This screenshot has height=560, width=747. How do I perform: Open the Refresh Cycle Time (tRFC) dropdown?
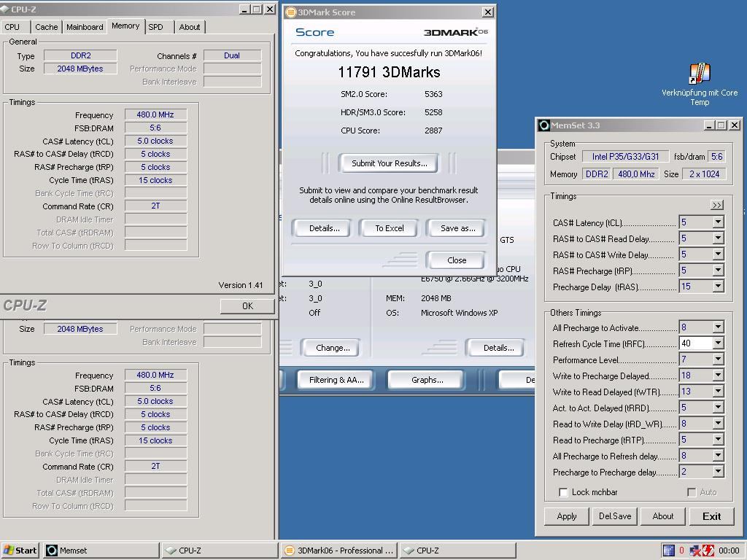(718, 343)
